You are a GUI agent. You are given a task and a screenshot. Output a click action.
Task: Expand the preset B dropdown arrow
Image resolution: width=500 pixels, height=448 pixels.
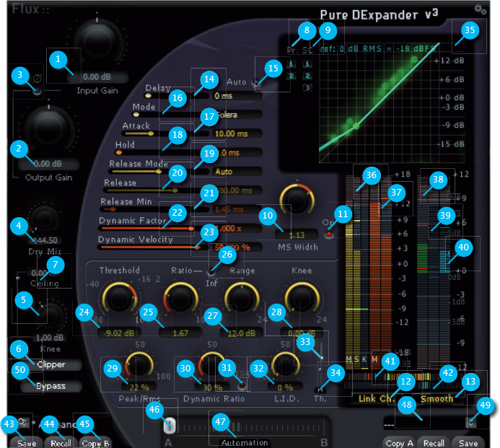(472, 423)
